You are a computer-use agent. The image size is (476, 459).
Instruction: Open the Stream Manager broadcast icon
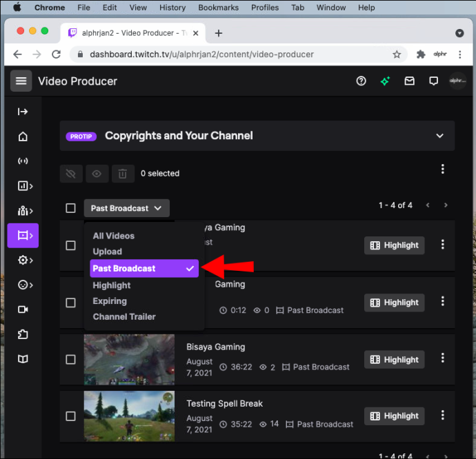pos(23,161)
